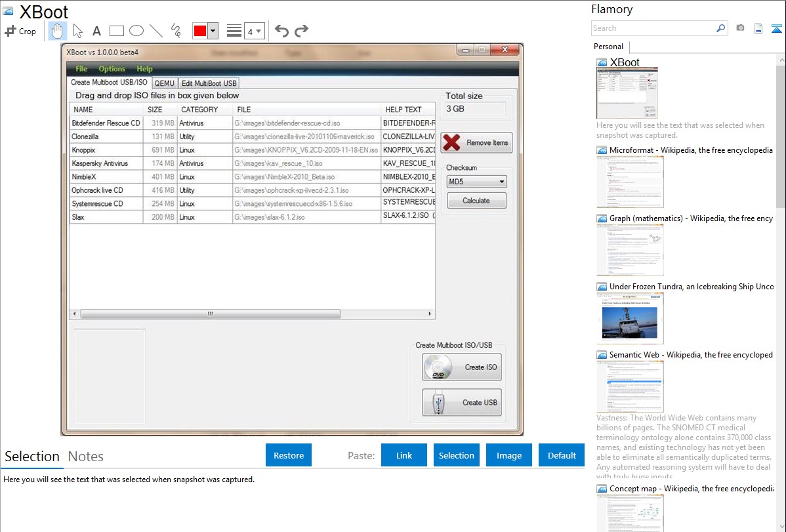Activate the Crop tool
Viewport: 786px width, 532px height.
[x=20, y=31]
